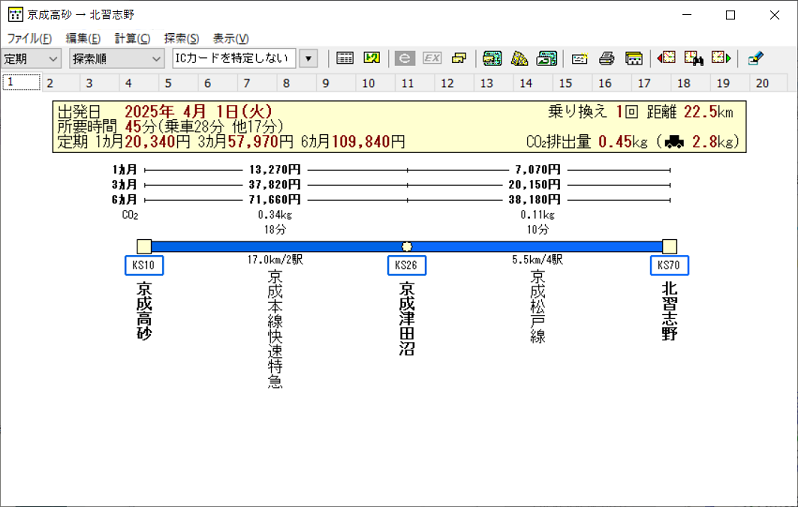Screen dimensions: 798x507
Task: Open the 計算(C) menu
Action: [x=132, y=39]
